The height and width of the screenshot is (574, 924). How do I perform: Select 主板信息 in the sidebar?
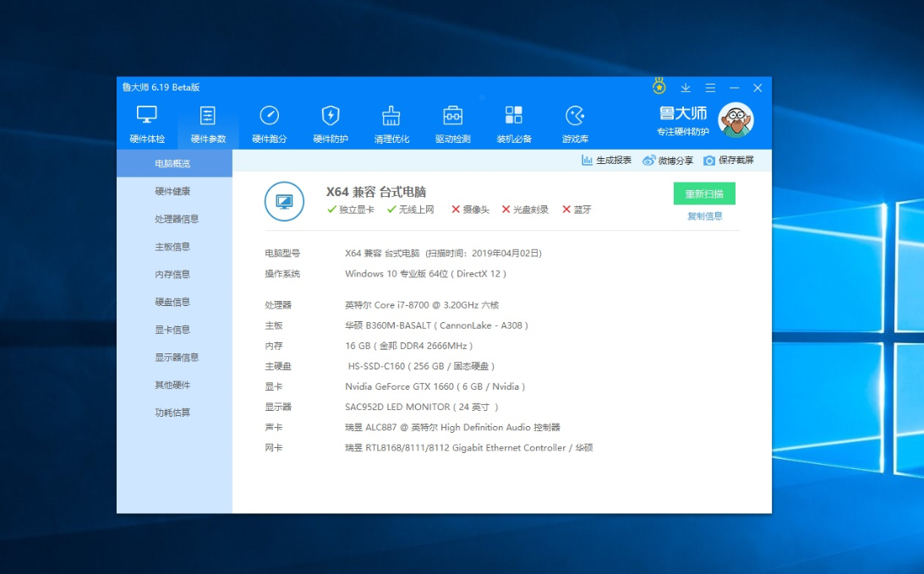(x=174, y=246)
